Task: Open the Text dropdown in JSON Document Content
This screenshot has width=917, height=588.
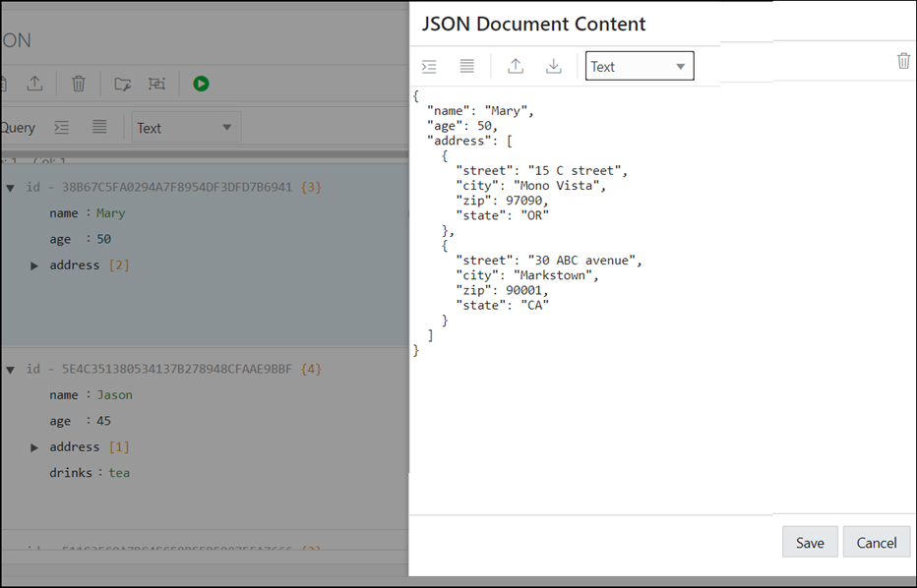Action: (x=640, y=66)
